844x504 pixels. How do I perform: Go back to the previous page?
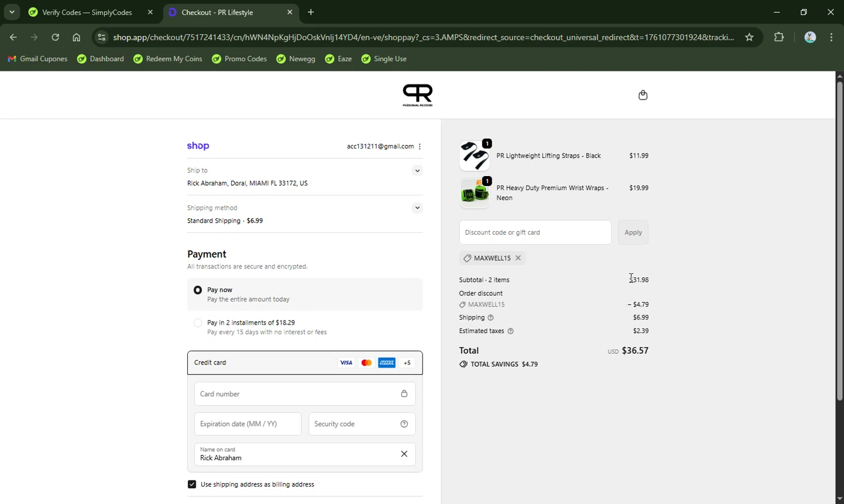(13, 37)
